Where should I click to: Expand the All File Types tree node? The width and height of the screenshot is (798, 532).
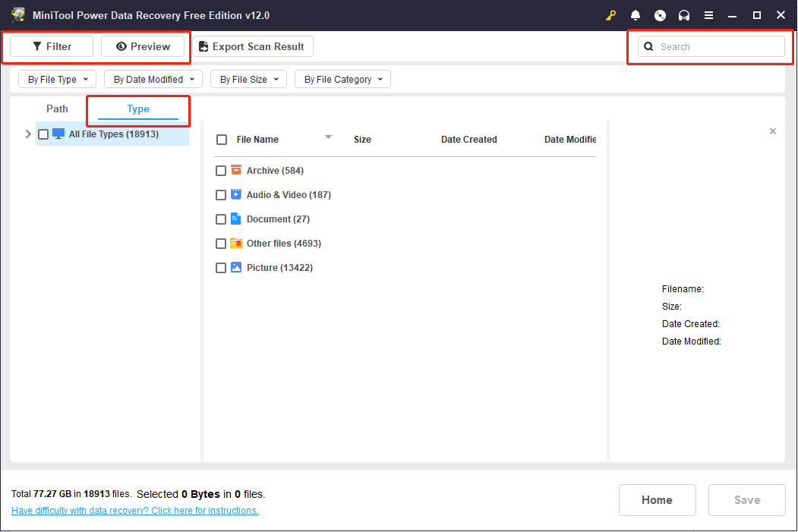point(28,134)
